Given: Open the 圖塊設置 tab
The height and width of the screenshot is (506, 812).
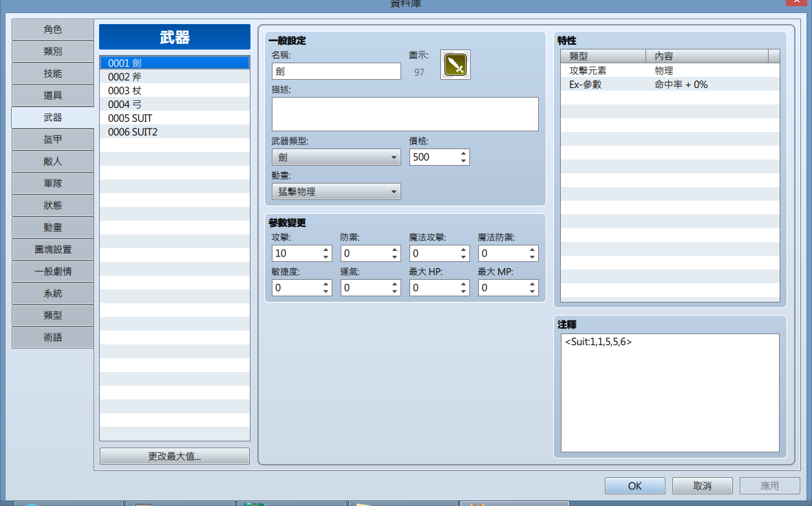Looking at the screenshot, I should point(53,250).
